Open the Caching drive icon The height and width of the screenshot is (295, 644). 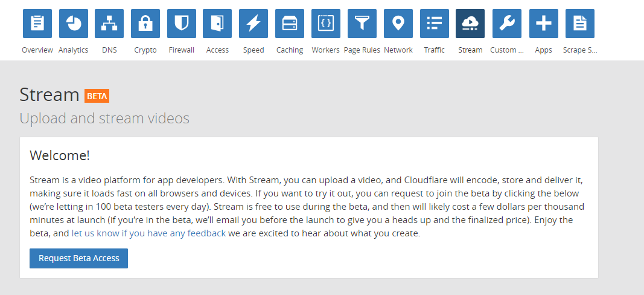(x=290, y=24)
